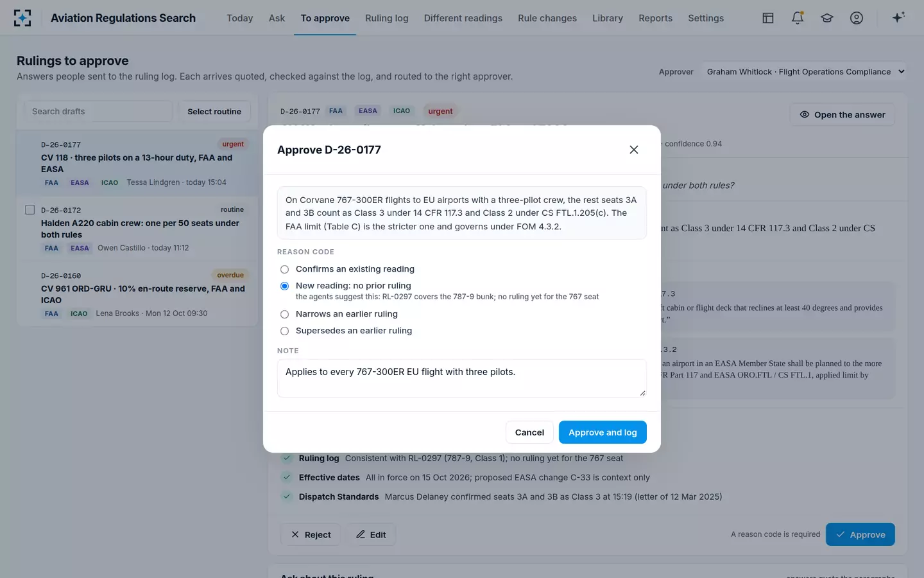Screen dimensions: 924x578
Task: Click the green check beside Effective dates
Action: click(x=287, y=478)
